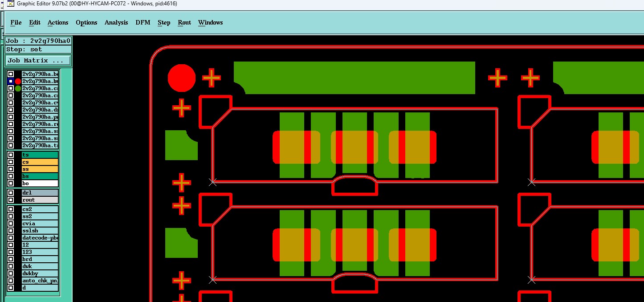Toggle the bs layer checkbox
The image size is (644, 302).
tap(11, 176)
